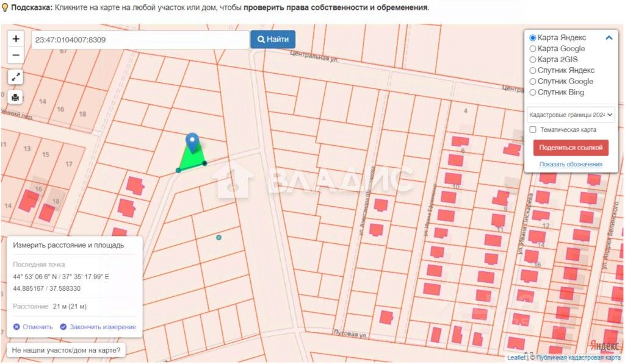
Task: Click the Центральная ул. street label
Action: [x=314, y=56]
